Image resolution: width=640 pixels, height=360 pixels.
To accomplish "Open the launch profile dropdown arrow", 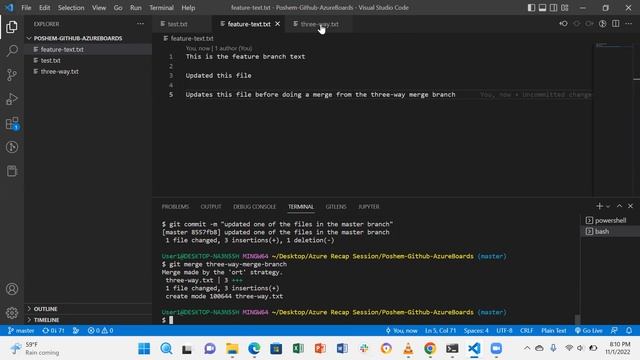I will click(608, 207).
